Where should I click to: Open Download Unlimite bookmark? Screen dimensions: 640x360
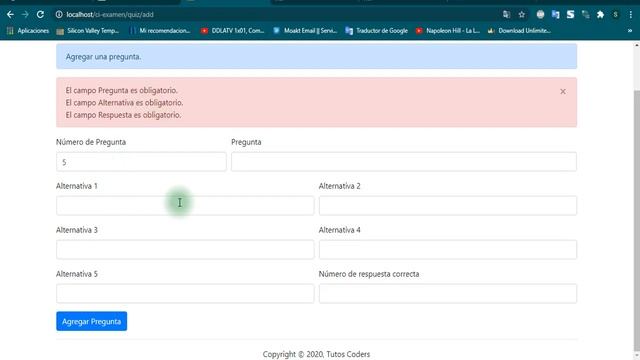pyautogui.click(x=520, y=31)
